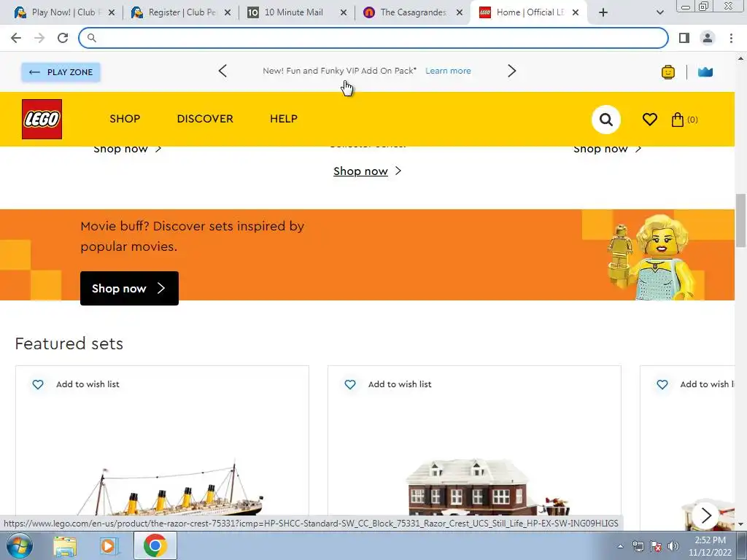Switch to Register Club Penguin tab

(x=180, y=12)
